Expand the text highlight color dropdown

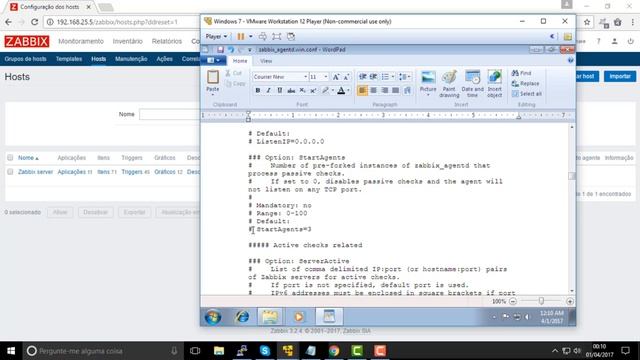click(333, 90)
